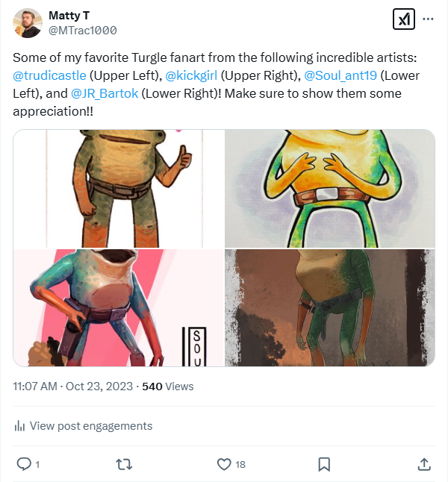Repost this tweet via the retweet icon
The height and width of the screenshot is (482, 448).
125,464
